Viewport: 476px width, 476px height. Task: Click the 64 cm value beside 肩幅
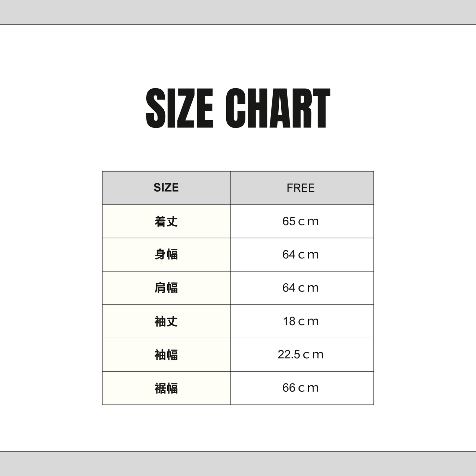tap(300, 288)
